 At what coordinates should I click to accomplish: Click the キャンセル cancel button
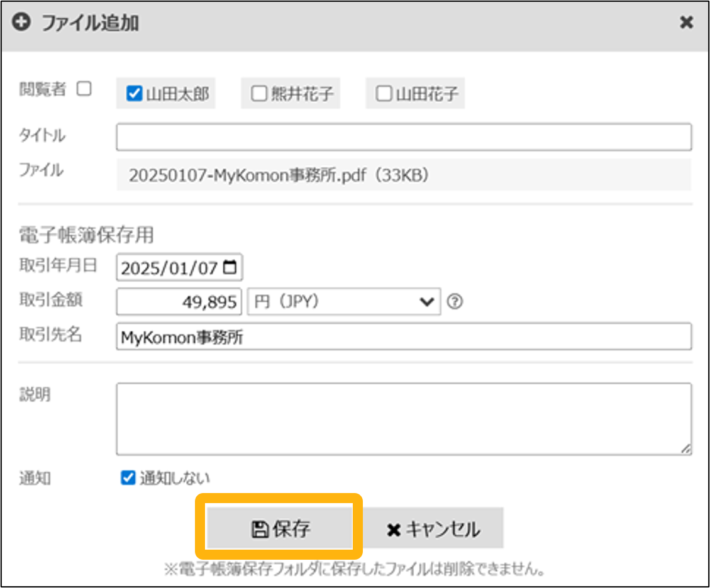pos(434,529)
